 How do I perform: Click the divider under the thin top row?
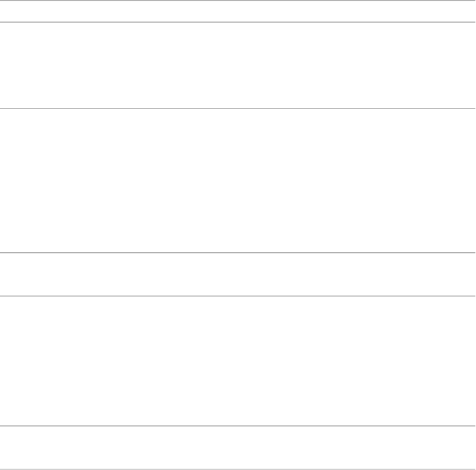tap(238, 23)
